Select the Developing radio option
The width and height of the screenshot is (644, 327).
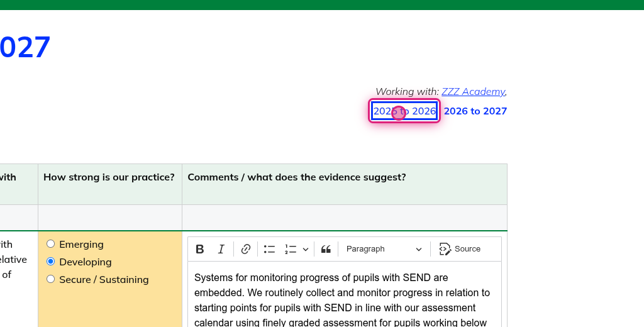tap(50, 262)
